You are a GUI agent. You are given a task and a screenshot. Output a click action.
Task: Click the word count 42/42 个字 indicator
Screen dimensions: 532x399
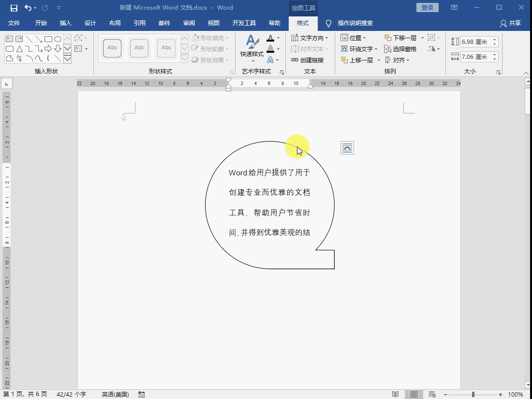71,394
